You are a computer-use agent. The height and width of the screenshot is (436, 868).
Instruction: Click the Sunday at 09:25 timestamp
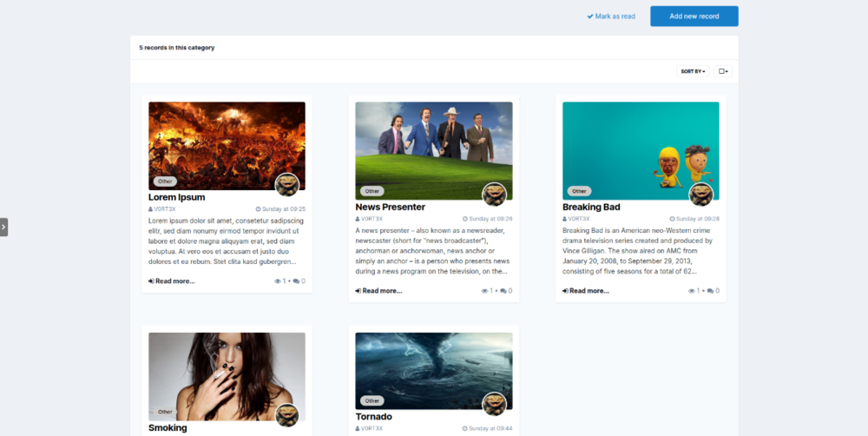(280, 209)
